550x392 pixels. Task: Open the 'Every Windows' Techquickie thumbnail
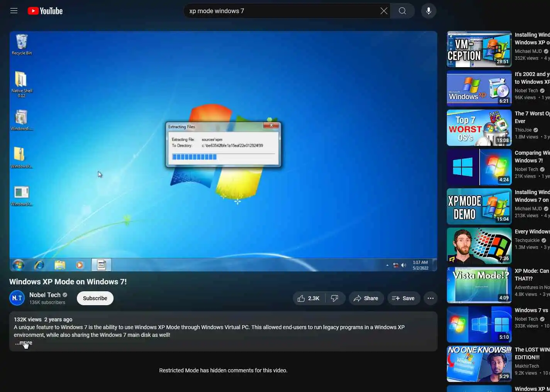coord(479,246)
